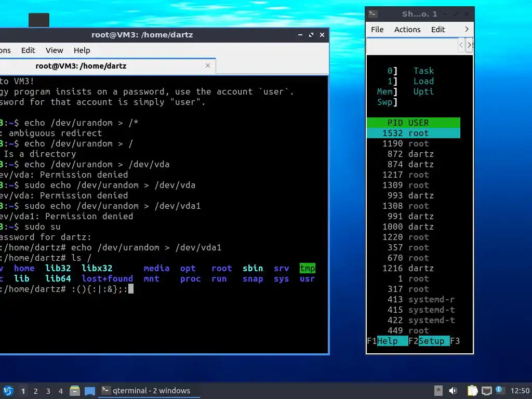Select htop process row 1217 root
The image size is (532, 399).
pyautogui.click(x=413, y=175)
